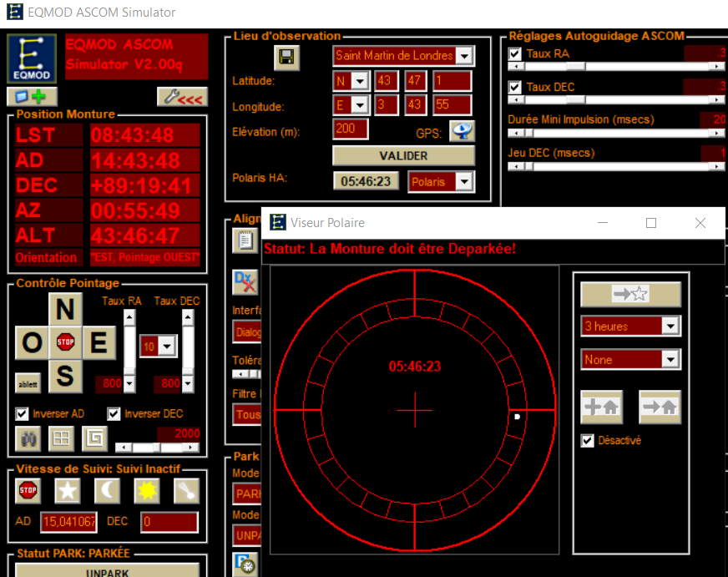Slew West with the O button

tap(32, 342)
